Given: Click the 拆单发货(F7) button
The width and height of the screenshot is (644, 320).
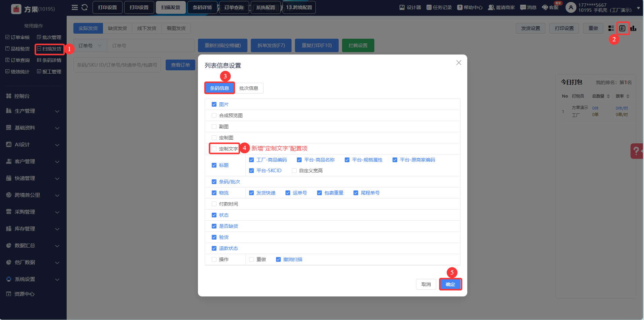Looking at the screenshot, I should pyautogui.click(x=271, y=45).
